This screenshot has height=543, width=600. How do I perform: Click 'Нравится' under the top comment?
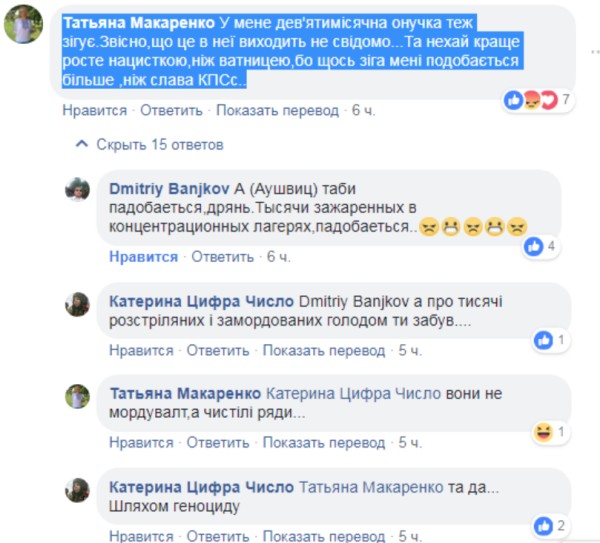tap(95, 111)
